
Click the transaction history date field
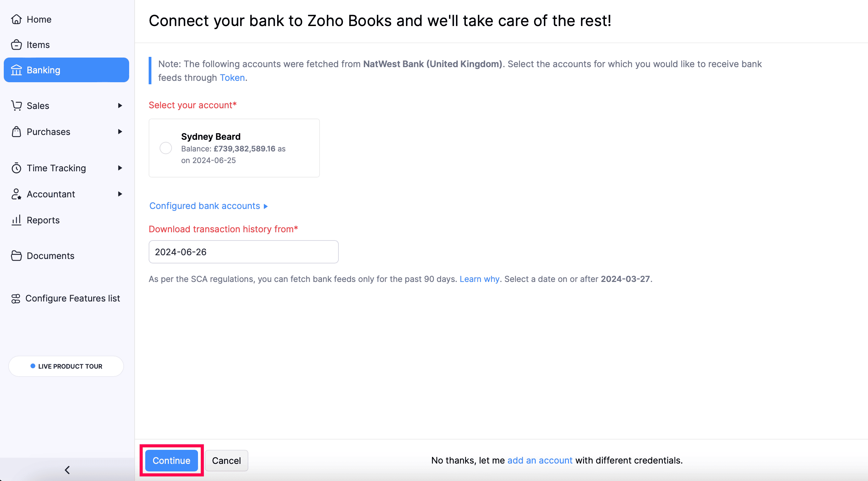click(243, 252)
